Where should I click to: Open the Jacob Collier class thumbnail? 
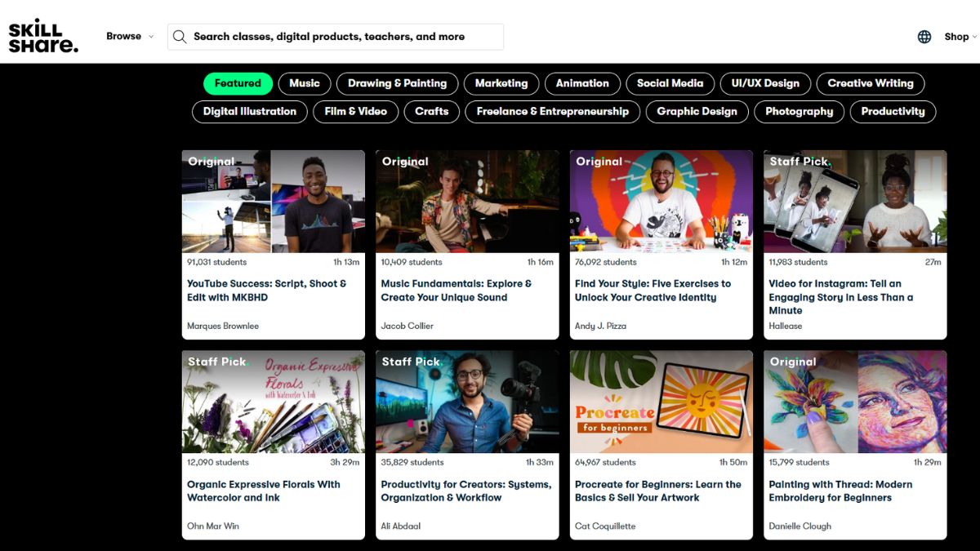tap(467, 201)
